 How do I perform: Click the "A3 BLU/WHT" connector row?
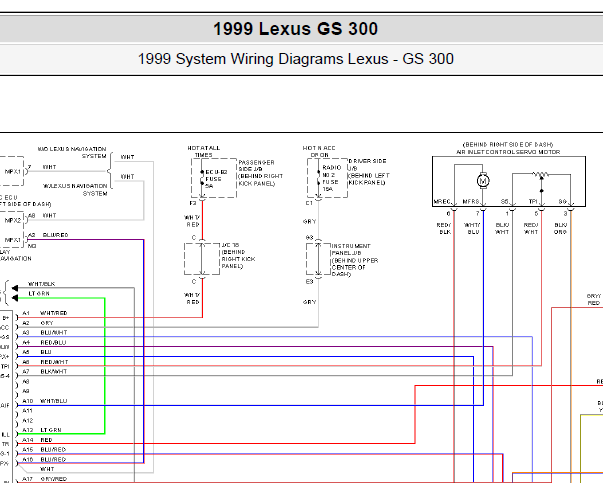[x=45, y=333]
